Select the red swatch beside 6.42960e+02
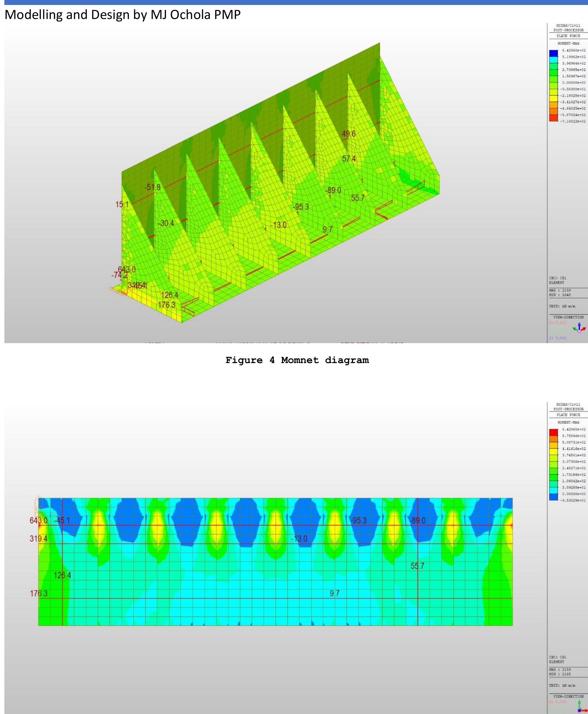 tap(553, 432)
